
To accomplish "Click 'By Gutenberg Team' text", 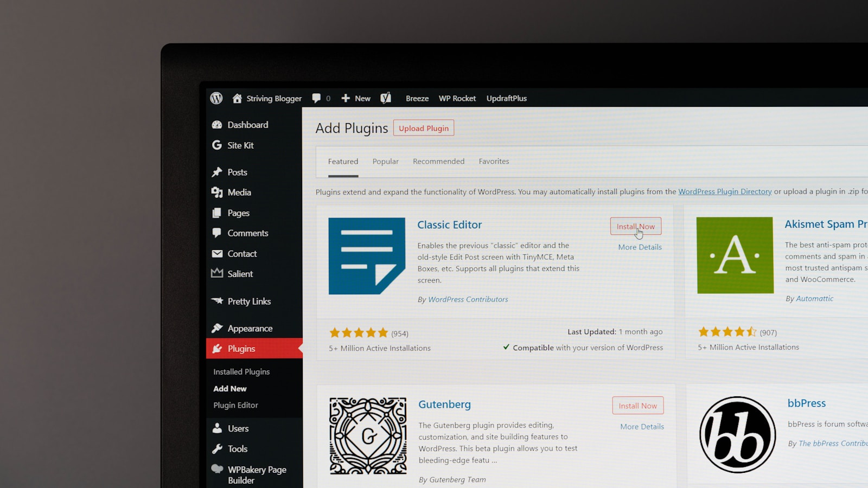I will click(x=452, y=480).
